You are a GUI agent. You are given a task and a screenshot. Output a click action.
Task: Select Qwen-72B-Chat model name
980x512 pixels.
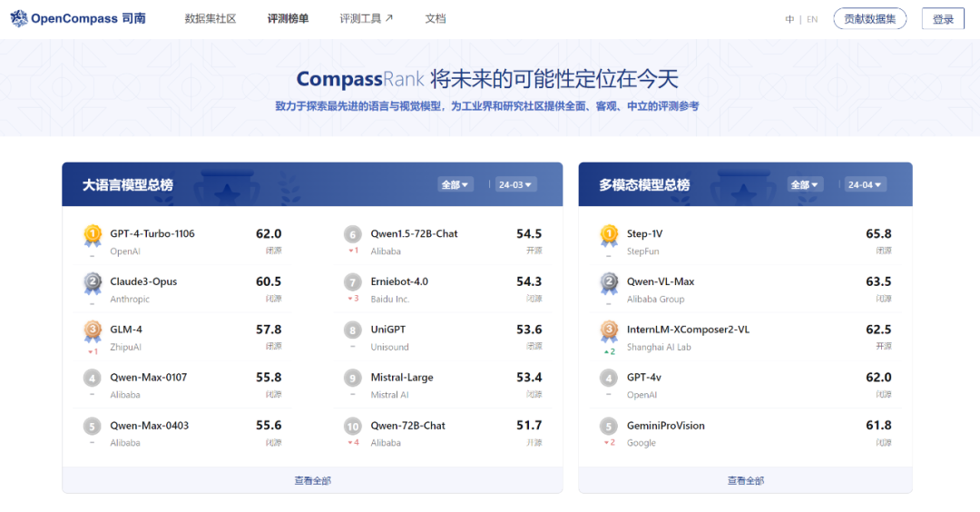click(408, 426)
